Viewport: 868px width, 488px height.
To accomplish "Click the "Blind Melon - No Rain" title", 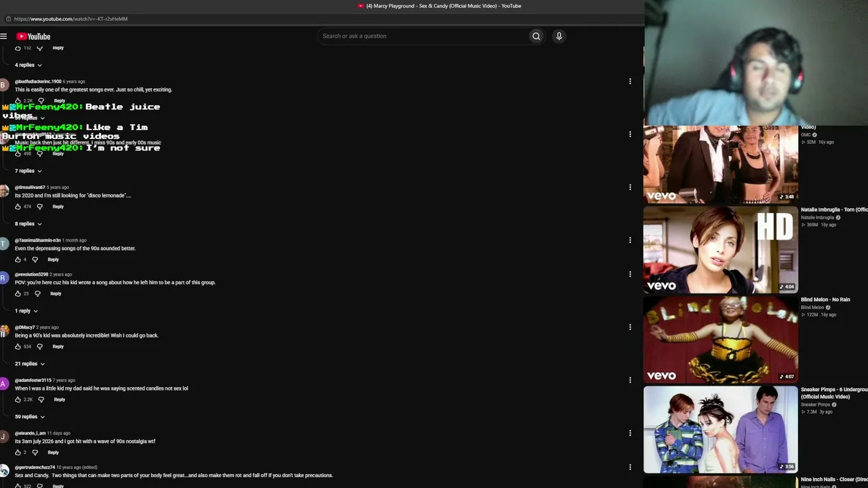I will coord(825,300).
